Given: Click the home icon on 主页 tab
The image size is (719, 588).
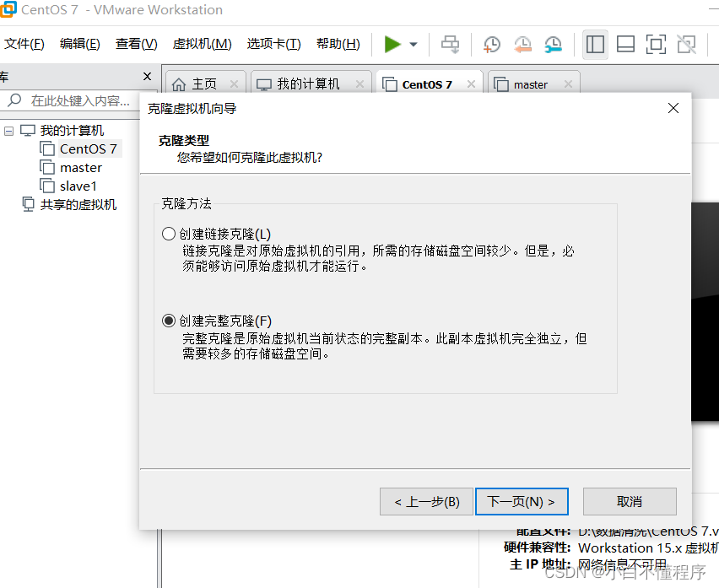Looking at the screenshot, I should pos(179,84).
